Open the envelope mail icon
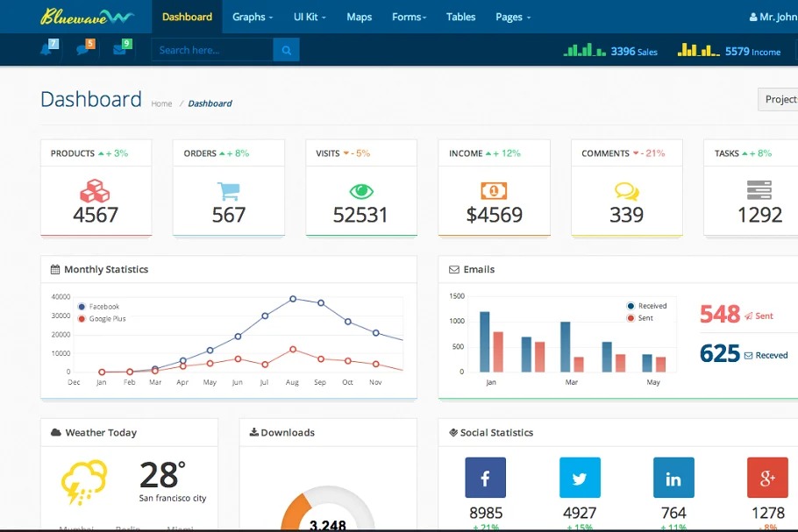Image resolution: width=798 pixels, height=532 pixels. click(120, 50)
